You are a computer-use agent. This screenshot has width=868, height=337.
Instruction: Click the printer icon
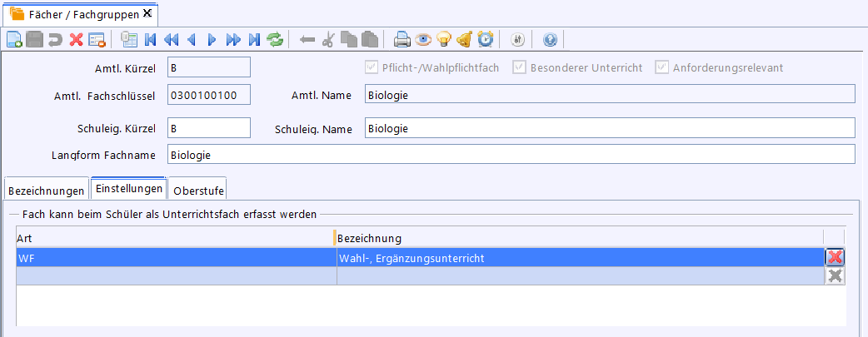tap(402, 39)
